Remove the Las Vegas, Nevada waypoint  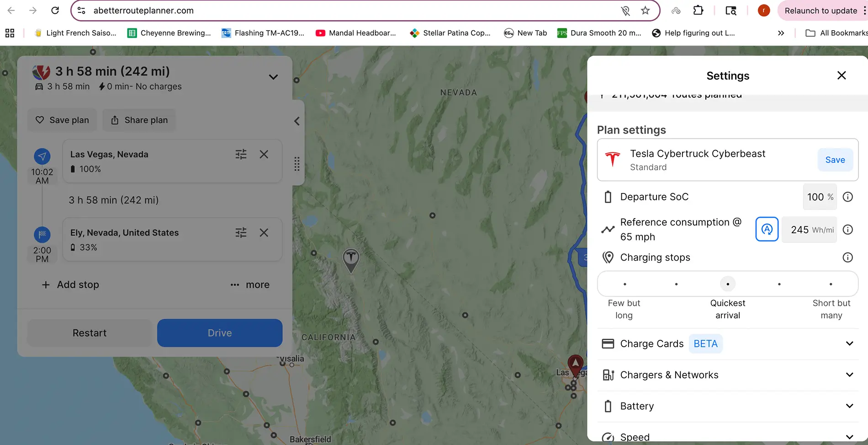tap(264, 155)
